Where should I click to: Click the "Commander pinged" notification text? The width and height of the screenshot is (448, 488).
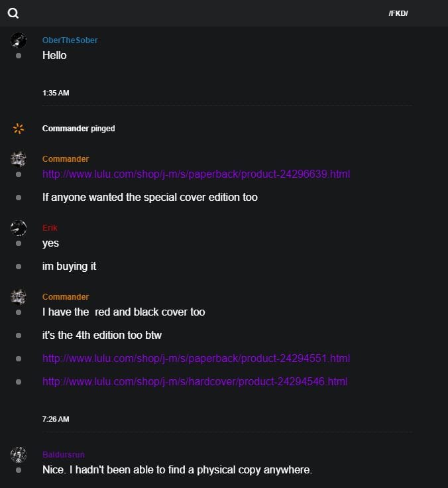tap(78, 129)
